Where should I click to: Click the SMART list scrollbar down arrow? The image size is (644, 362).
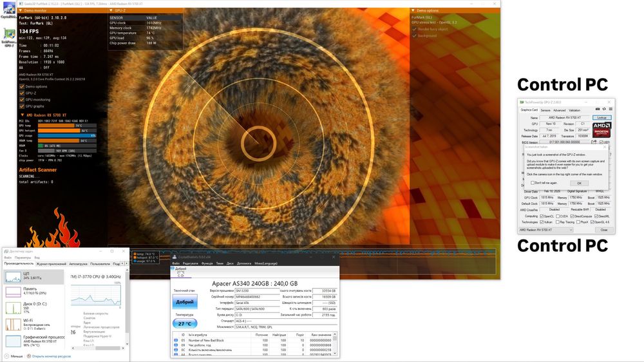(335, 354)
